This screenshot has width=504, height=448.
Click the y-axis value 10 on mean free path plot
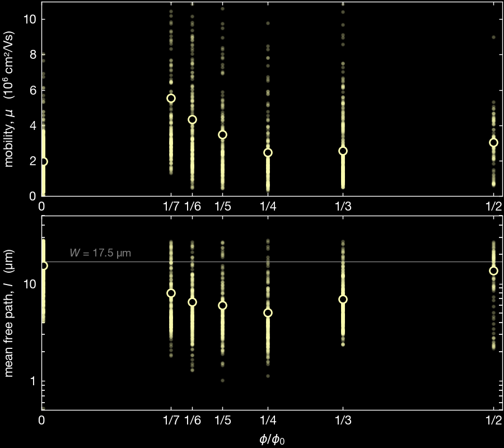click(30, 284)
